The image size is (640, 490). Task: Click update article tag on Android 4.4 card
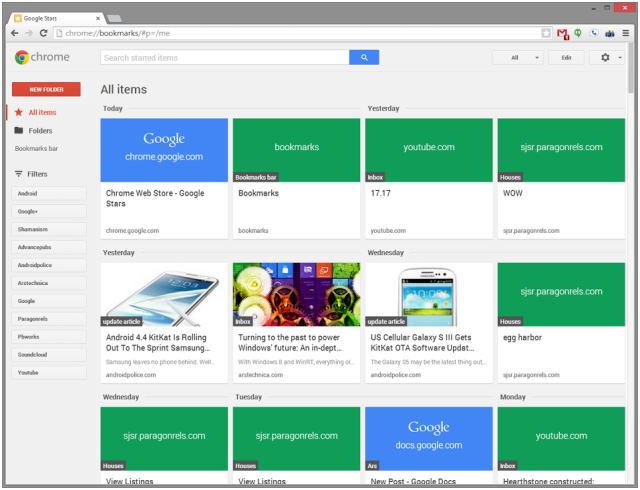121,322
